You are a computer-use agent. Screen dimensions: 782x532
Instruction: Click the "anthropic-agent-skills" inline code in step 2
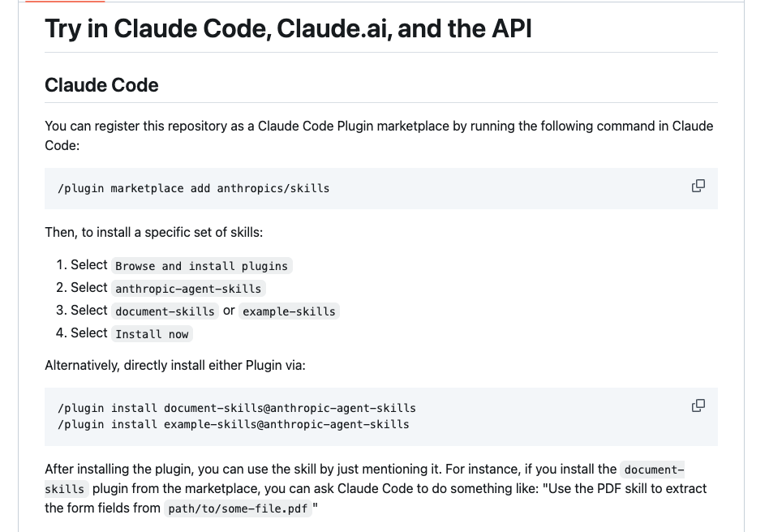188,289
